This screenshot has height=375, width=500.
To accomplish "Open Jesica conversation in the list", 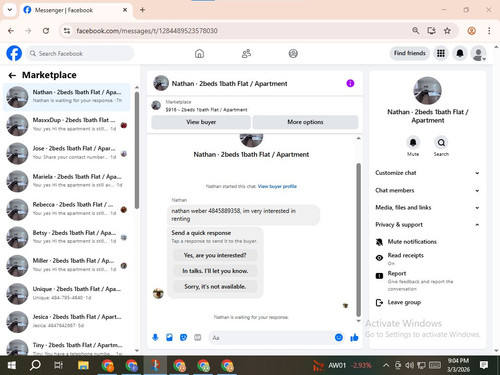I will [x=66, y=321].
